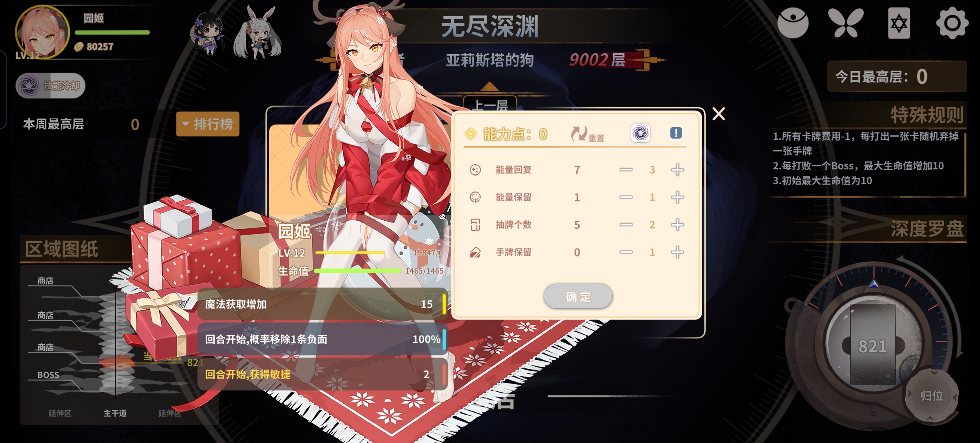
Task: Close the ability points panel
Action: tap(719, 114)
